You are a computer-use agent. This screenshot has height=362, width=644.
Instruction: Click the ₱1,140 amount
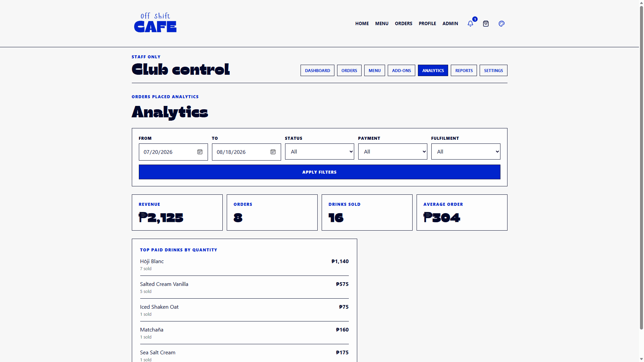340,261
